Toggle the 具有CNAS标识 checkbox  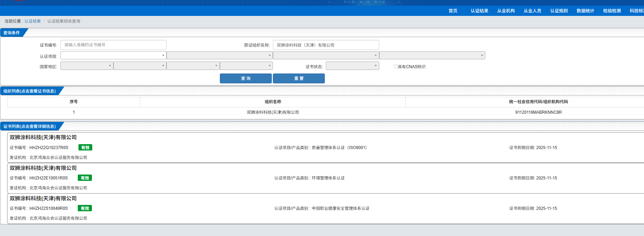[396, 66]
